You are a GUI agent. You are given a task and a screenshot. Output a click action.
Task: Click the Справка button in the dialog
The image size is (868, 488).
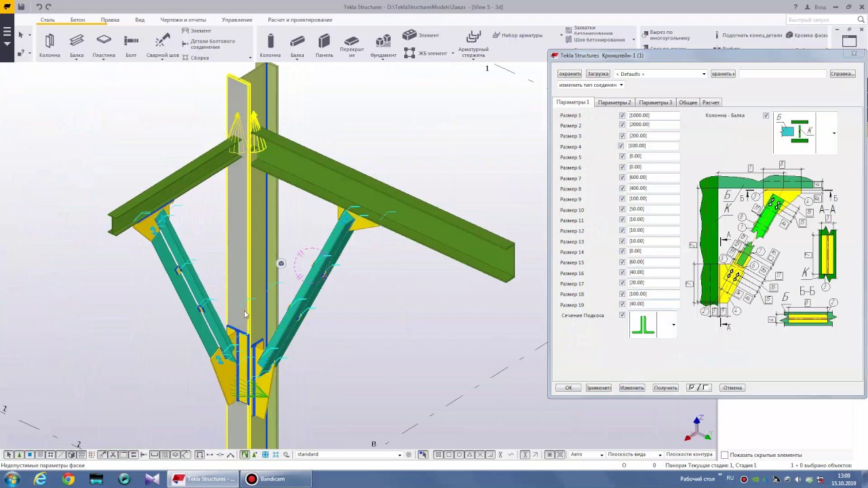click(x=842, y=74)
